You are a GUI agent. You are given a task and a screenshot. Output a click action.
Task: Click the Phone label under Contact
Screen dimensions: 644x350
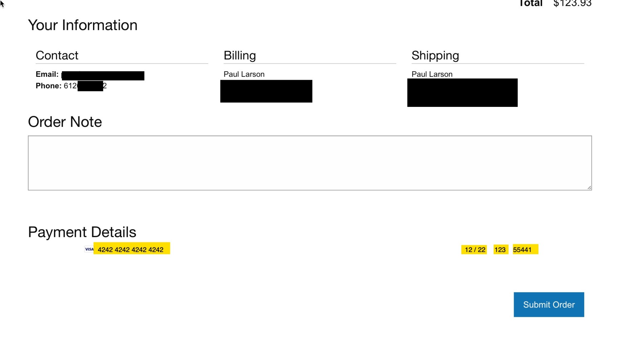coord(49,86)
